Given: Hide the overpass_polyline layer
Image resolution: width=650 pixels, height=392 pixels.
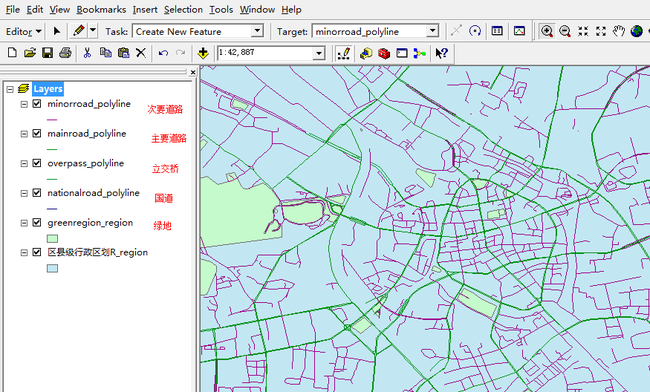Looking at the screenshot, I should click(37, 163).
